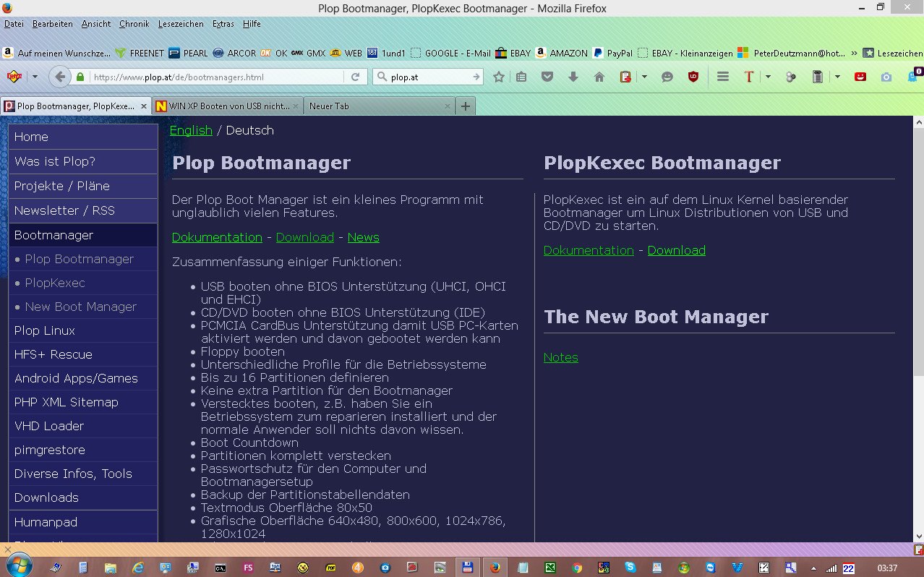
Task: Click the red robot face toolbar icon
Action: 860,77
